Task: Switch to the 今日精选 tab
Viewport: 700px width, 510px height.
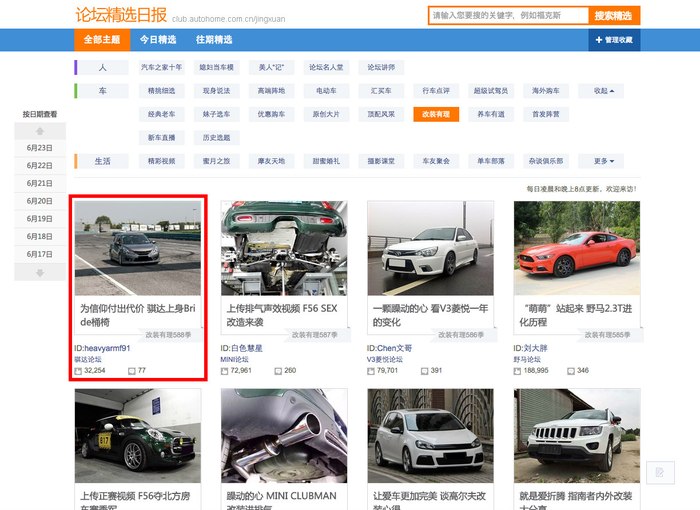Action: 157,40
